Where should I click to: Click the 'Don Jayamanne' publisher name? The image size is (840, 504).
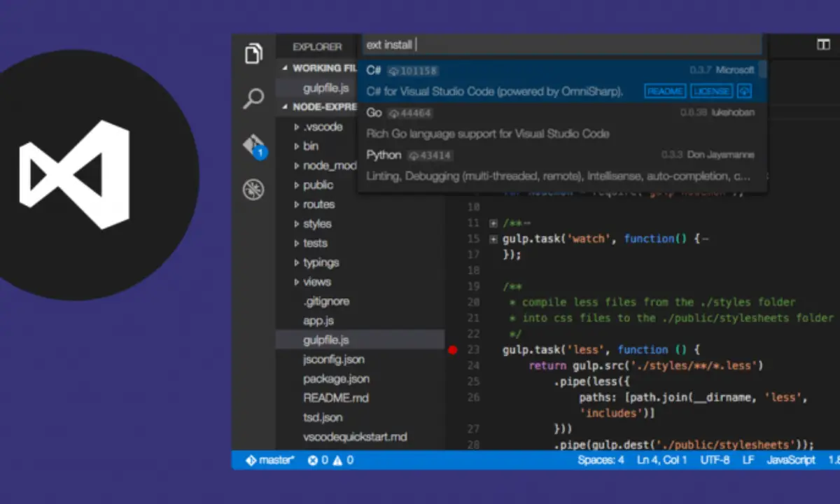[x=722, y=155]
